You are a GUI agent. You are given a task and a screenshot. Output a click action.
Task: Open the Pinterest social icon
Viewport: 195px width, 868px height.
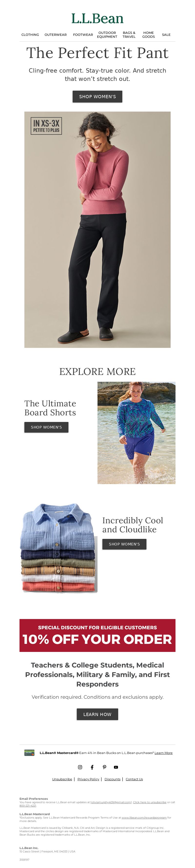tap(104, 767)
